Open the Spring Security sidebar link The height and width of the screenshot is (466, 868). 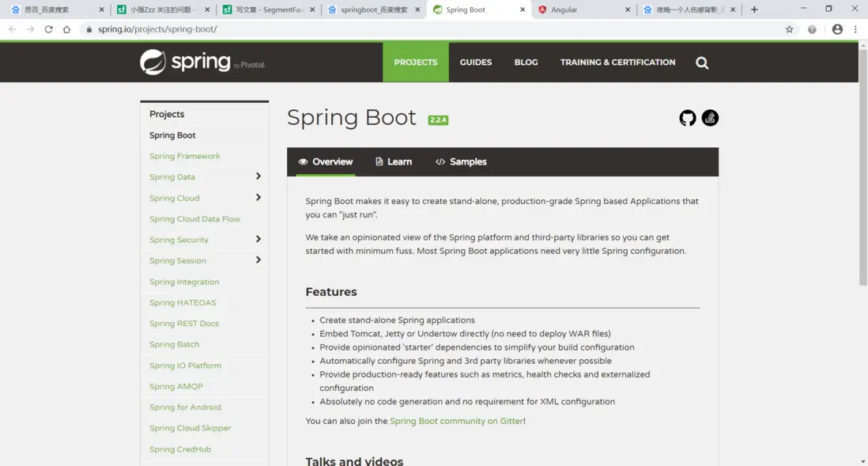click(179, 240)
